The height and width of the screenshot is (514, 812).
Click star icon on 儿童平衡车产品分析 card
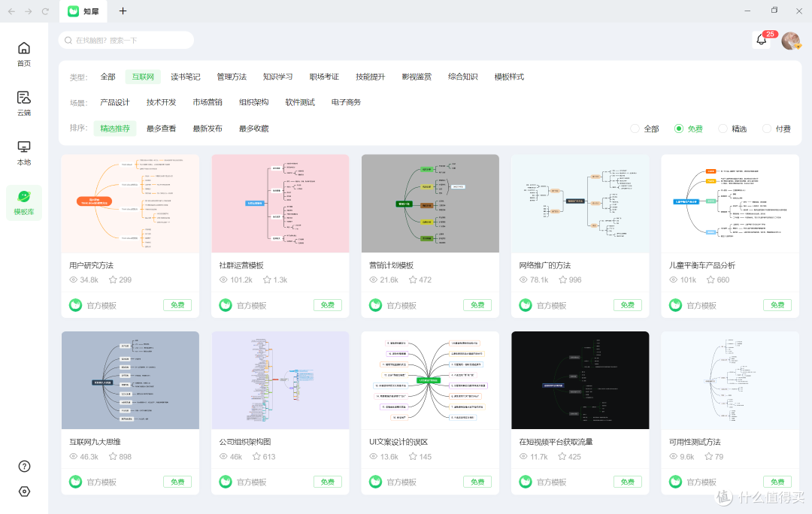pos(710,280)
